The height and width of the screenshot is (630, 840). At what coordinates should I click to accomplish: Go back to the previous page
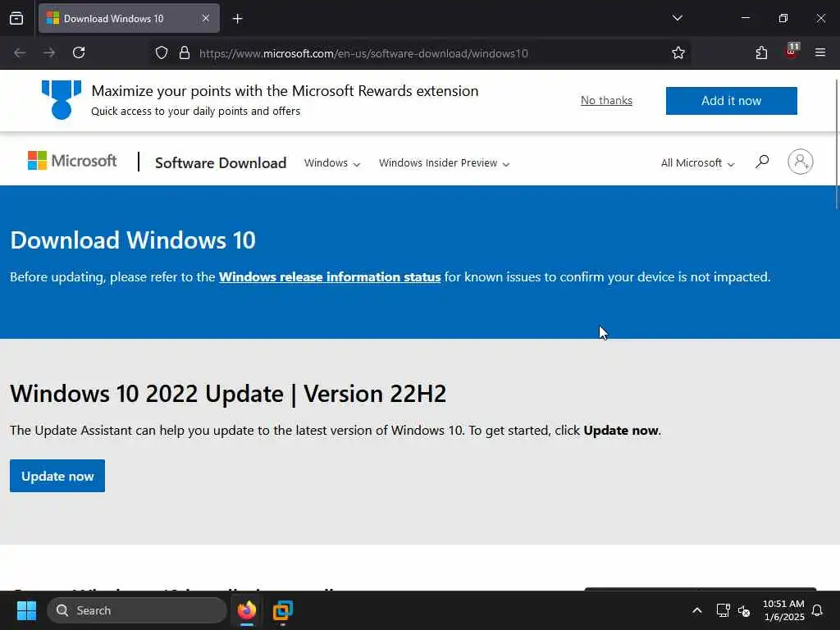20,52
